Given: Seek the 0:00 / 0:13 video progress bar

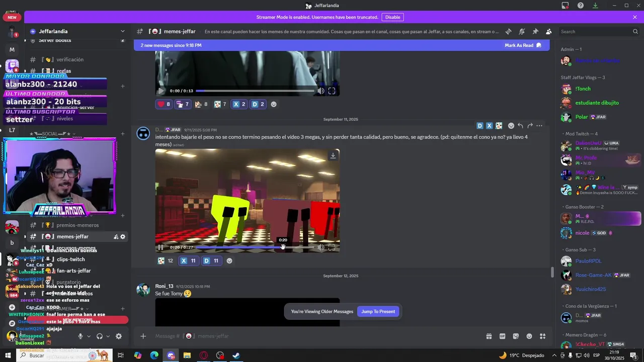Looking at the screenshot, I should (x=255, y=91).
